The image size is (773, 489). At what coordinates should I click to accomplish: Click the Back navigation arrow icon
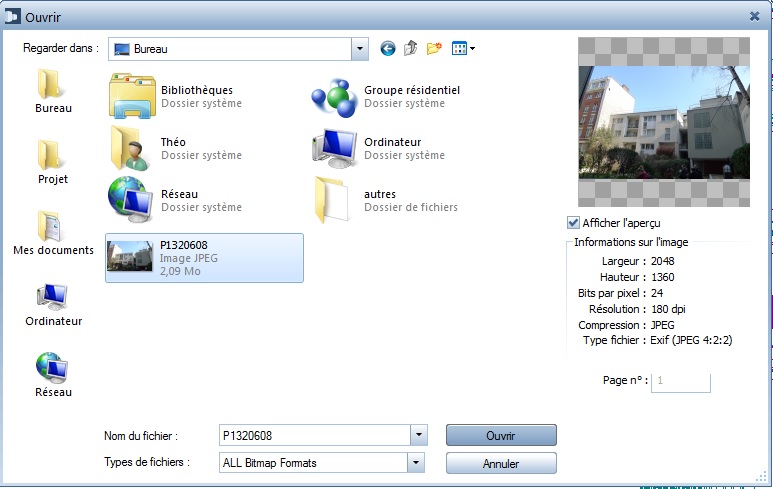[387, 48]
